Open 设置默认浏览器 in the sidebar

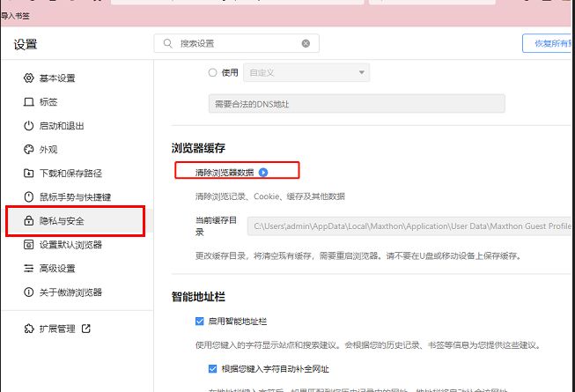point(70,245)
